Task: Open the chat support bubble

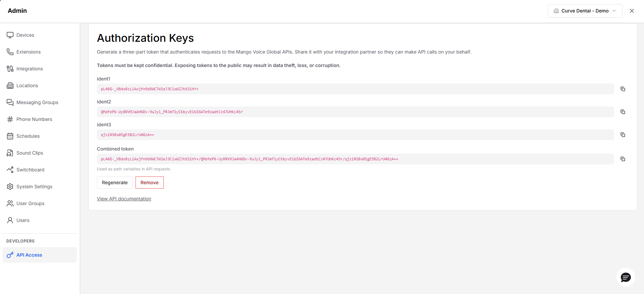Action: click(x=626, y=277)
